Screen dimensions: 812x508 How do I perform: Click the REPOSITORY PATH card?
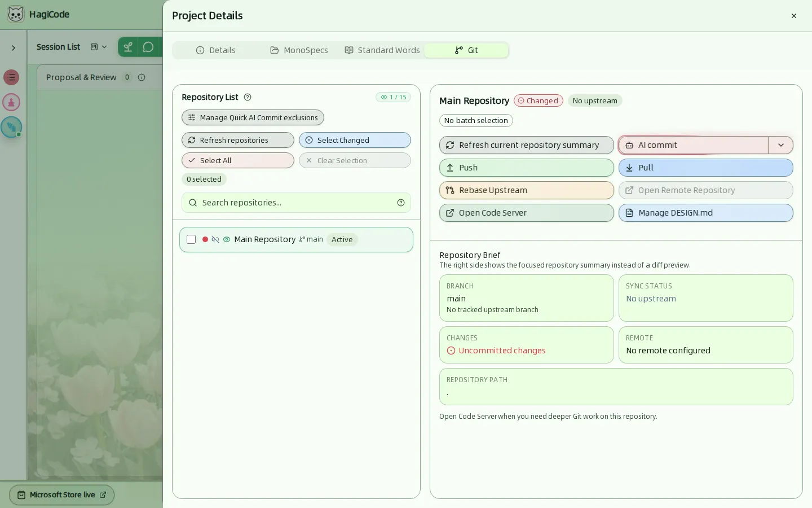[x=616, y=387]
